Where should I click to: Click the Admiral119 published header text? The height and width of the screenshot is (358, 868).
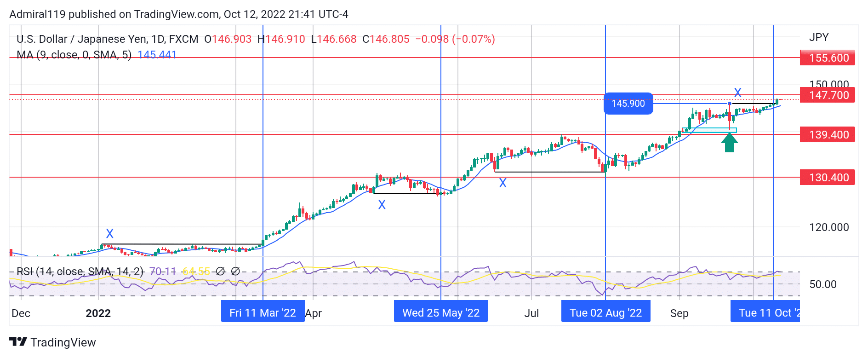179,14
